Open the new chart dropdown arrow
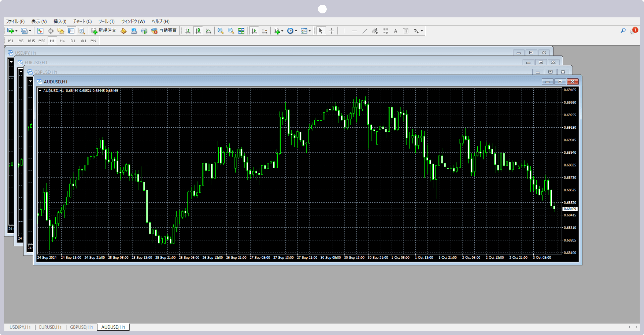644x335 pixels. (x=16, y=31)
